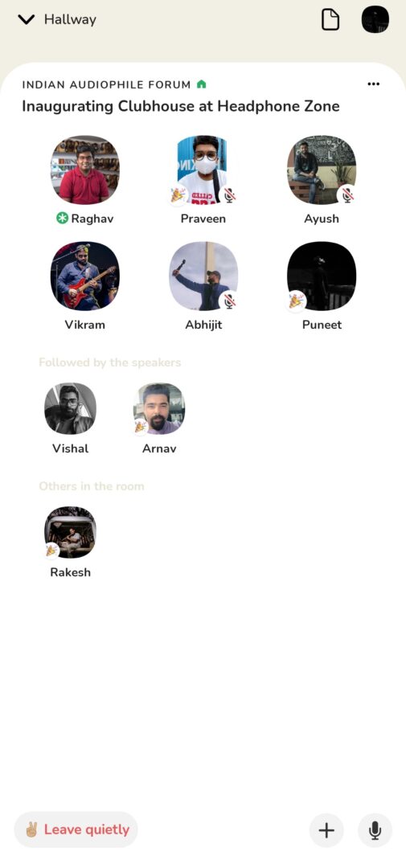Open my profile picture at top right
This screenshot has width=406, height=868.
click(375, 20)
